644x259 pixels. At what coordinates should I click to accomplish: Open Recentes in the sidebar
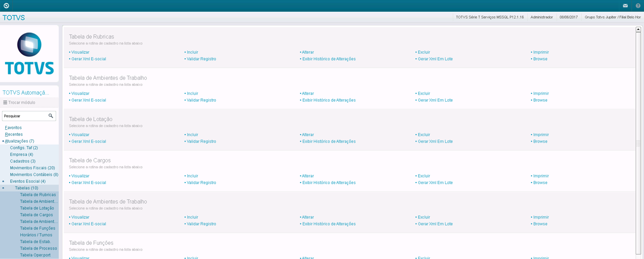pos(14,134)
